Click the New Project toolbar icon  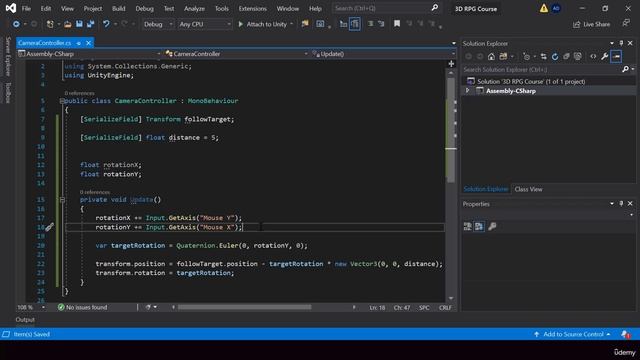(x=50, y=24)
